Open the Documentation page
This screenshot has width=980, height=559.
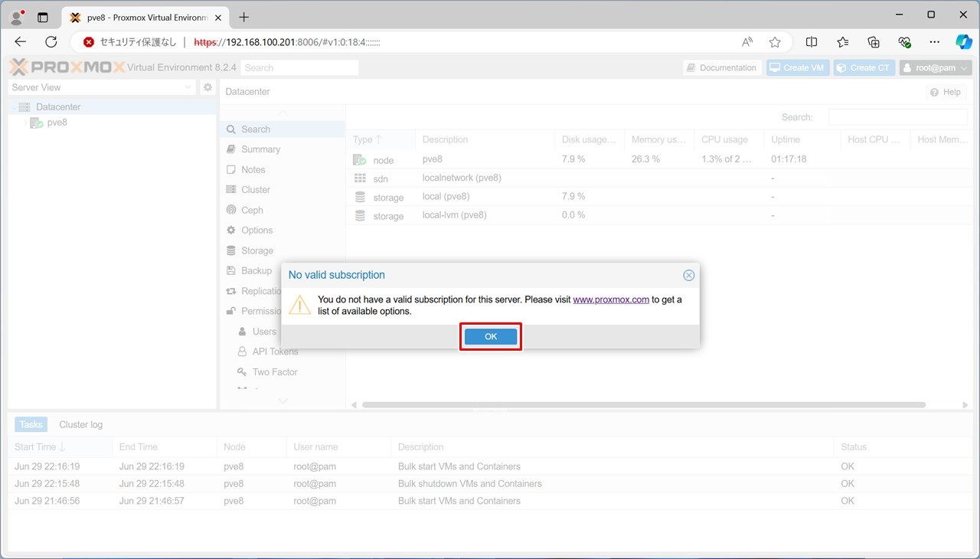[722, 68]
